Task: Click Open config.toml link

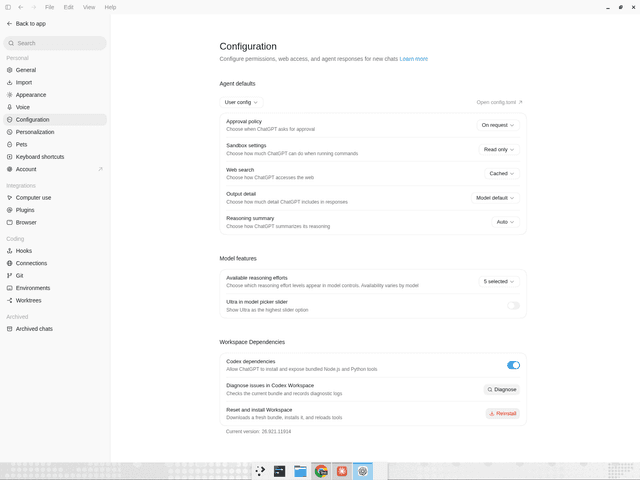Action: coord(500,102)
